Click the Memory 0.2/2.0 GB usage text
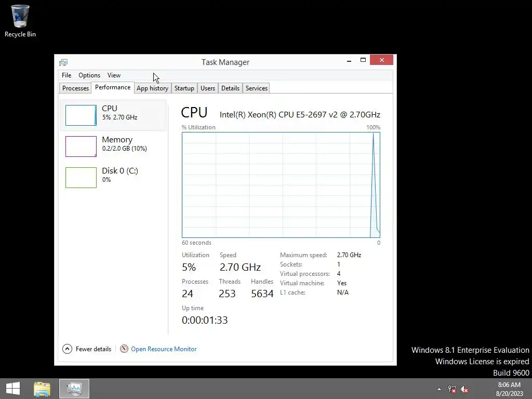 [x=124, y=149]
